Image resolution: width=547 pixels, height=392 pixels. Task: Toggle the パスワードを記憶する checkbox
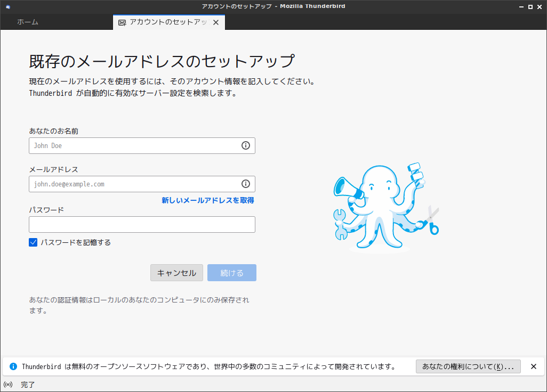(x=33, y=242)
